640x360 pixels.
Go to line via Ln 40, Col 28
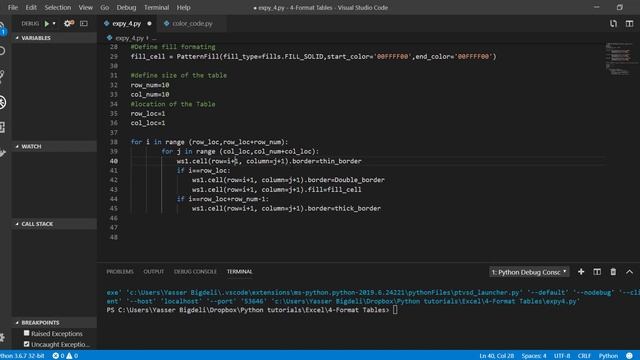point(496,356)
